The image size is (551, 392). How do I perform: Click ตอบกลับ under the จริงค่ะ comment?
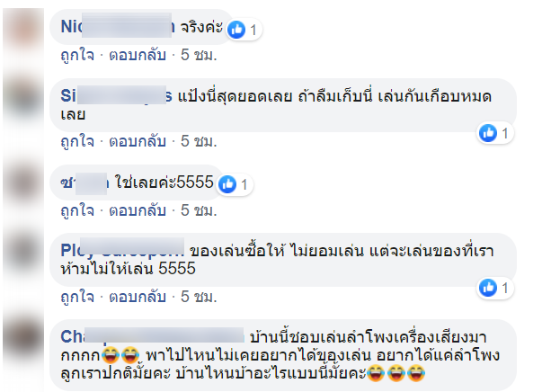[138, 55]
